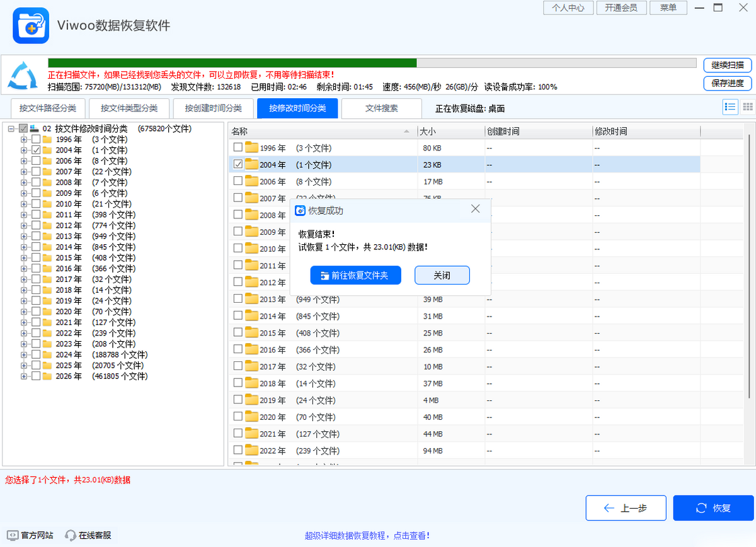Open the 文件搜索 tab
Image resolution: width=756 pixels, height=547 pixels.
click(x=382, y=108)
